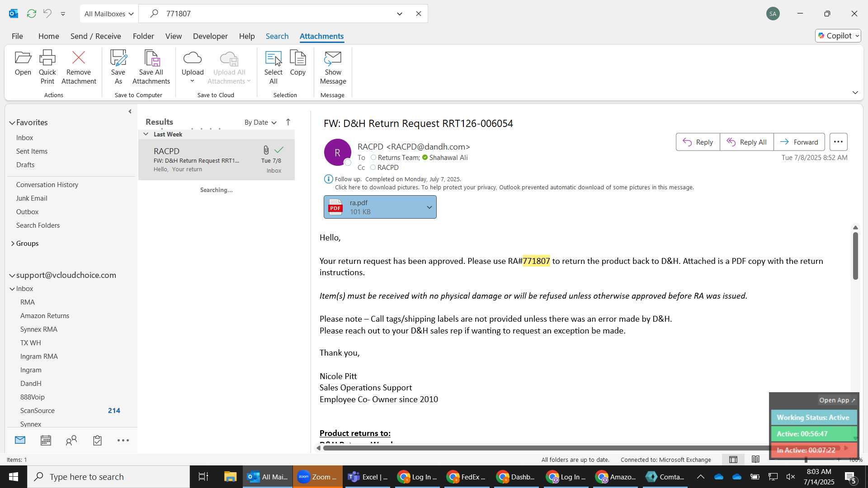Open File Explorer from taskbar
The width and height of the screenshot is (868, 488).
click(230, 477)
